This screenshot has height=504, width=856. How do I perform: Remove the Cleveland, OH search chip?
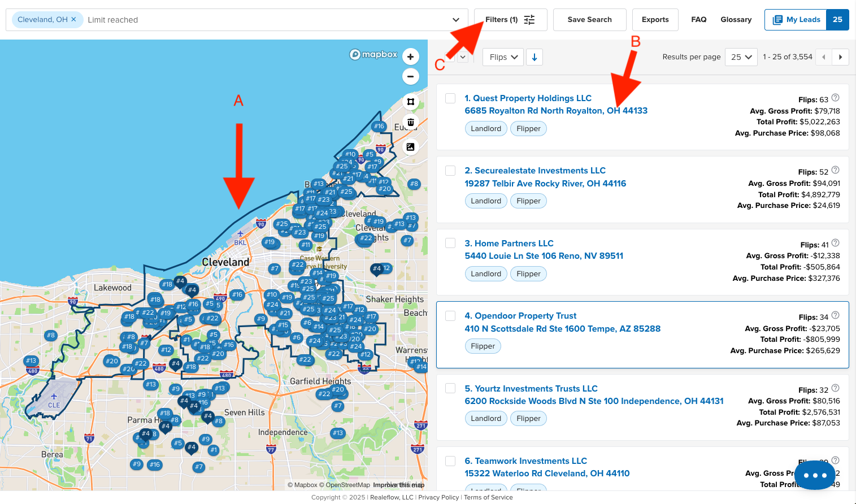click(73, 19)
